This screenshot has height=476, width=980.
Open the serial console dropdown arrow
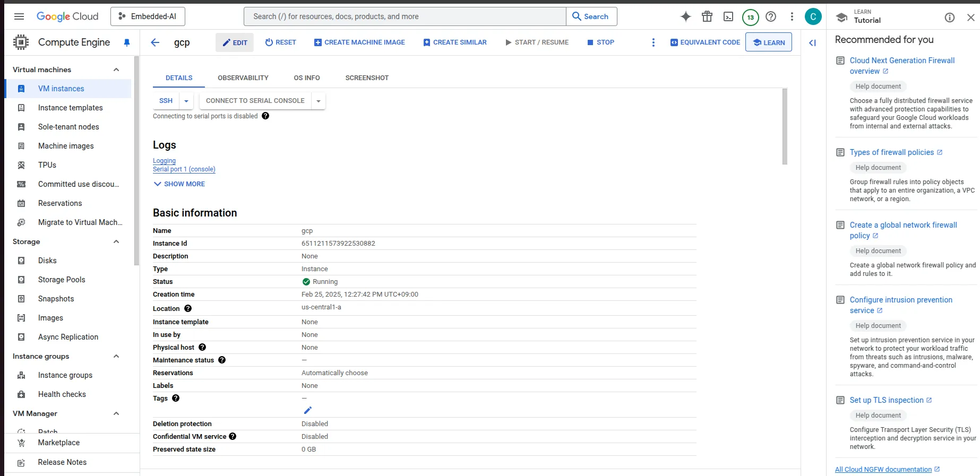(x=319, y=101)
